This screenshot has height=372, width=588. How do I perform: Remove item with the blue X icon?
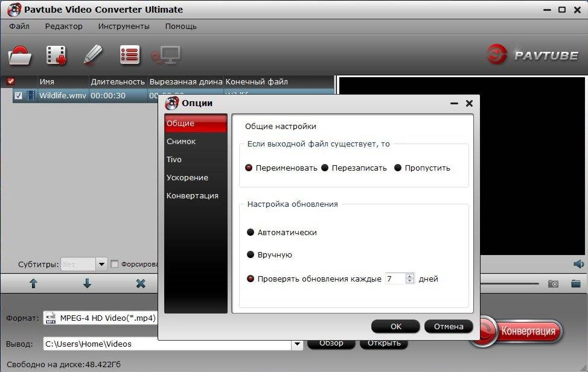[141, 283]
